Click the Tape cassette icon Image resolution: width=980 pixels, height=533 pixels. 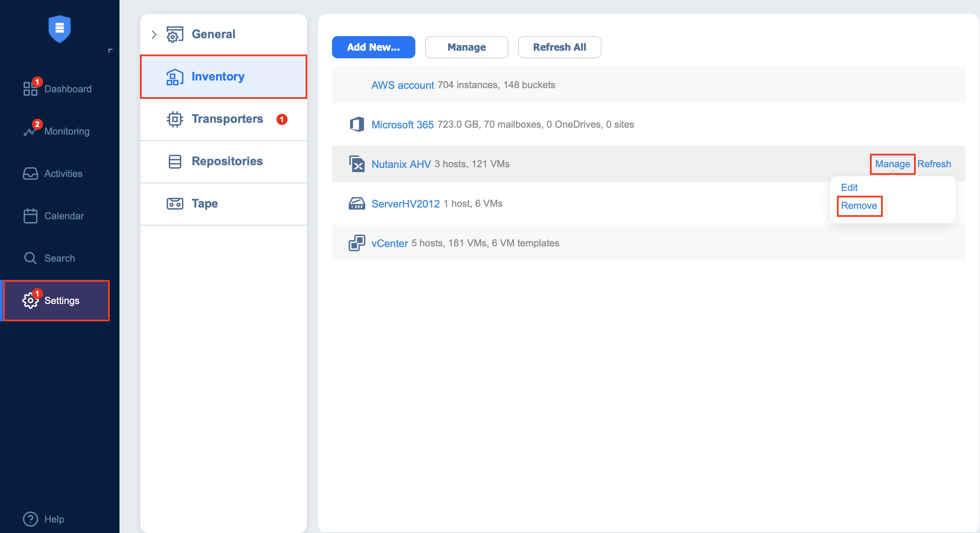click(175, 204)
